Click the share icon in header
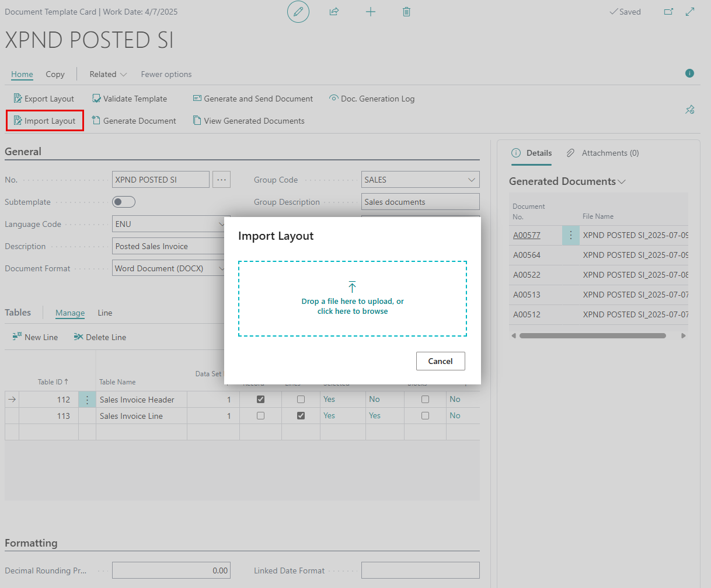The height and width of the screenshot is (588, 711). click(334, 12)
